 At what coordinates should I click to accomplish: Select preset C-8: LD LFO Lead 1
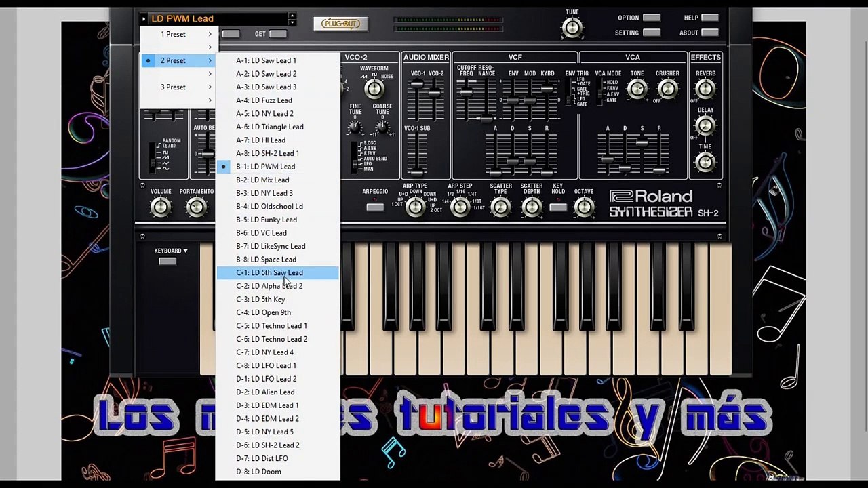pyautogui.click(x=278, y=365)
